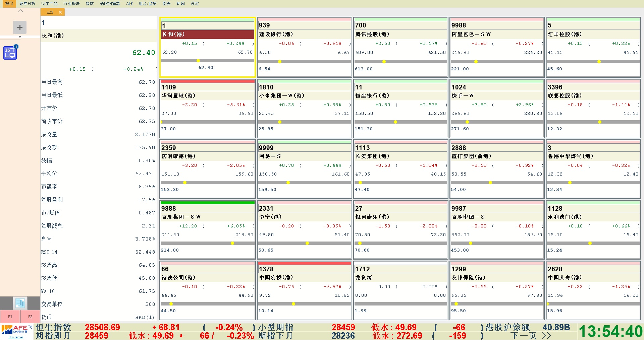
Task: Open the 证券分析 menu
Action: point(27,4)
